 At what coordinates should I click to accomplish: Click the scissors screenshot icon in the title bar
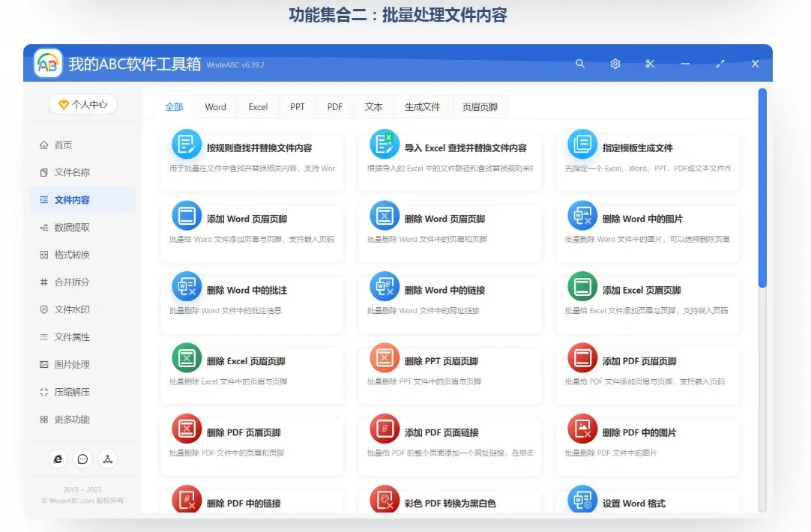pos(650,64)
